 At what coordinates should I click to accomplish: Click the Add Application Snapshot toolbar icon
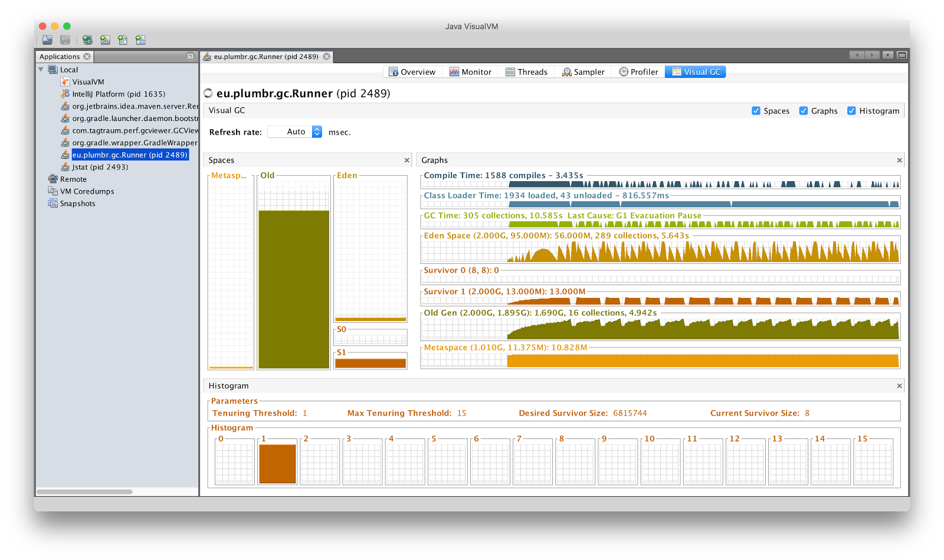point(140,40)
